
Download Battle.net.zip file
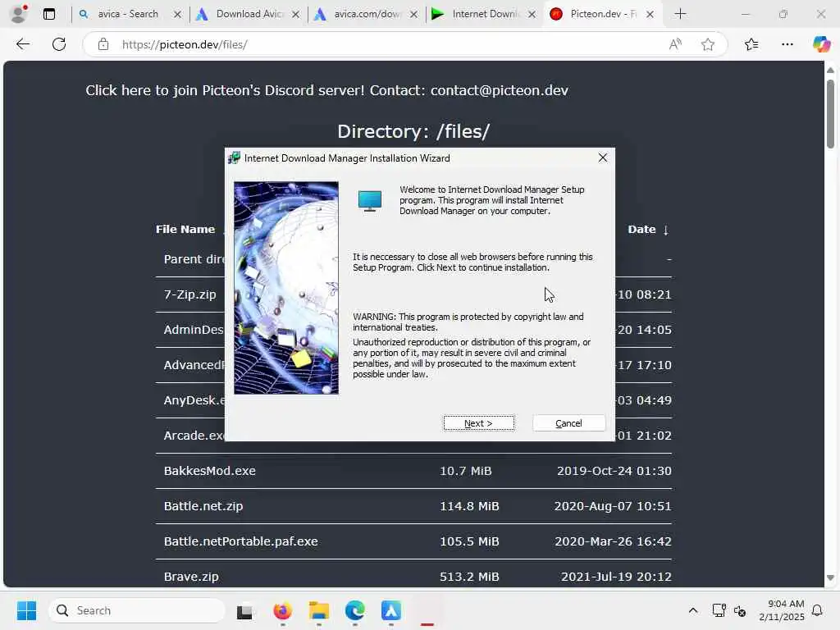[203, 506]
